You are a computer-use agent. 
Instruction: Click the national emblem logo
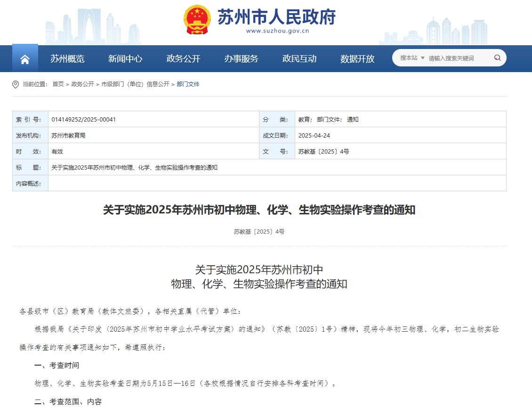coord(197,20)
